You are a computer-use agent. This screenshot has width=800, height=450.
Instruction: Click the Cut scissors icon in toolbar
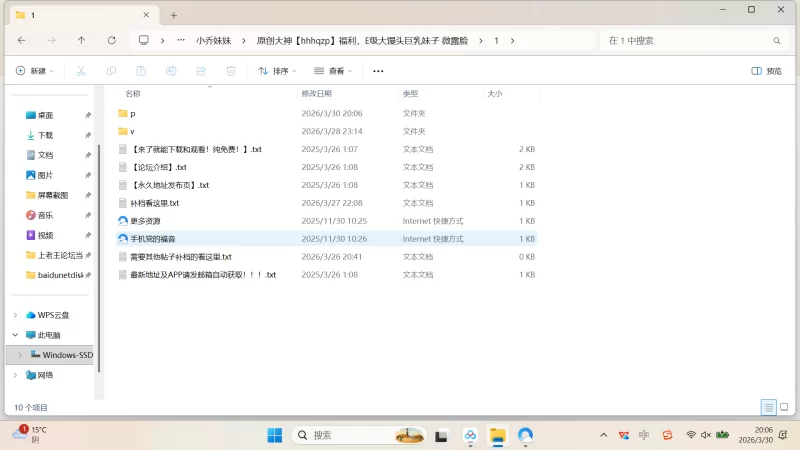point(81,71)
